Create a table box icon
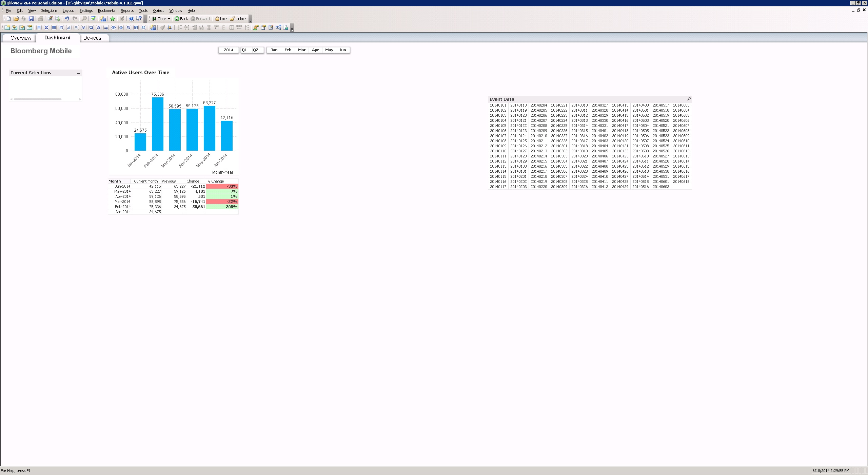This screenshot has height=475, width=868. pos(54,27)
